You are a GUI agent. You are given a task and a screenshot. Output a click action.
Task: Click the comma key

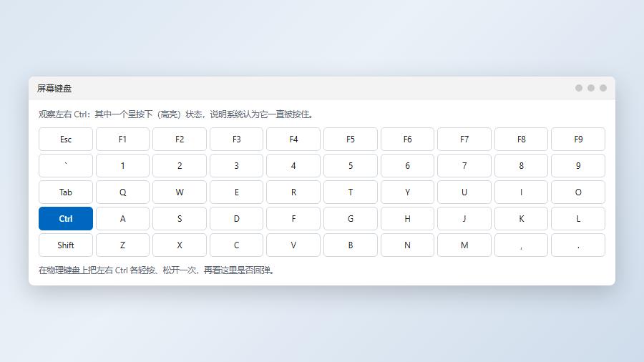(521, 245)
